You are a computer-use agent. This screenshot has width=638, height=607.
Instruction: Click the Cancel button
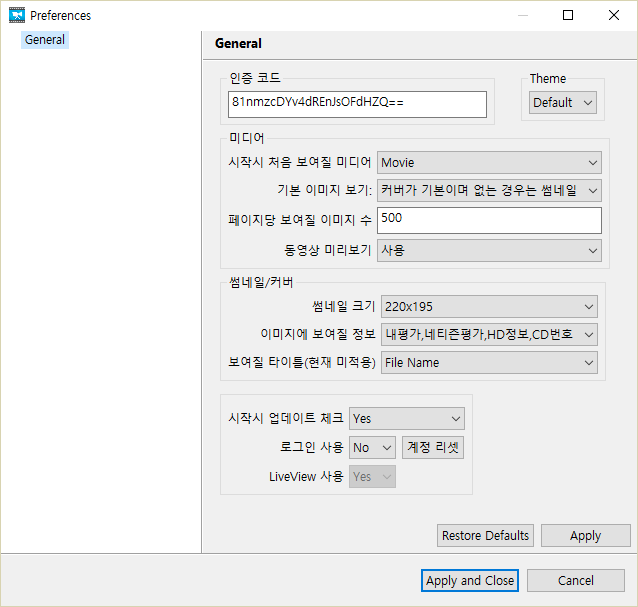(576, 581)
